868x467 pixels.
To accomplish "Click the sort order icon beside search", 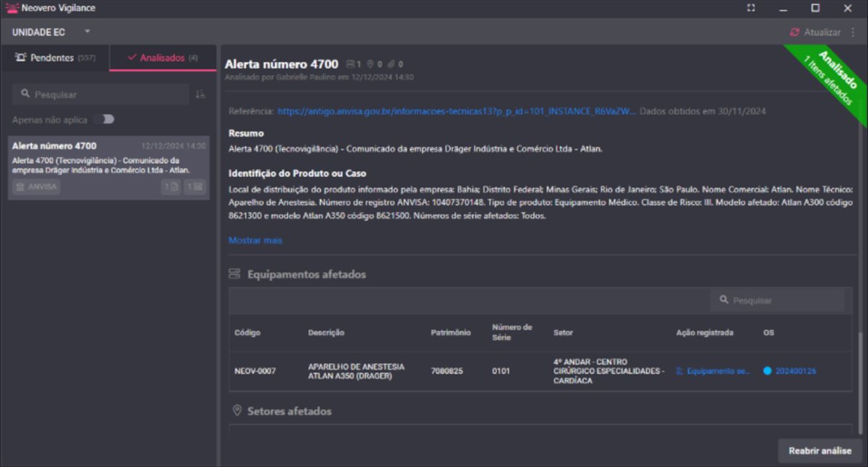I will [200, 94].
